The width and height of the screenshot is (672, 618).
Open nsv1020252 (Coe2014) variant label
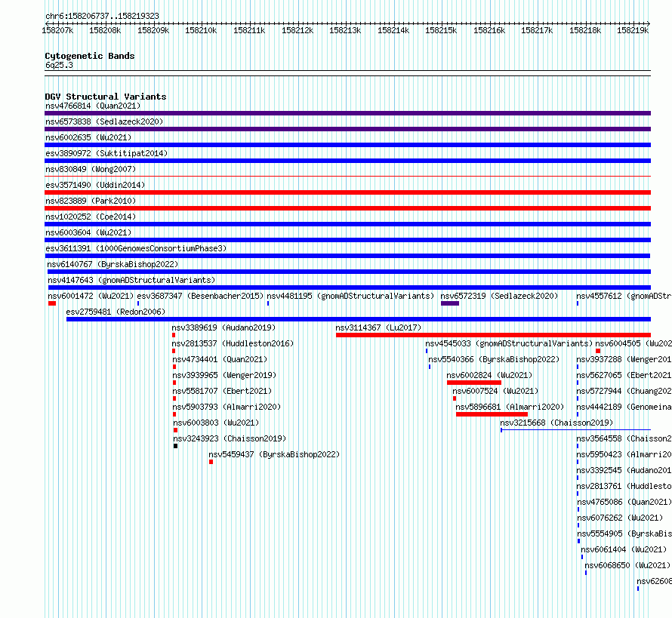91,217
